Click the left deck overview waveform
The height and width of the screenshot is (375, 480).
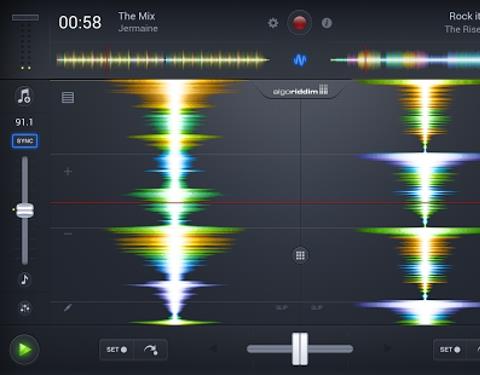163,60
